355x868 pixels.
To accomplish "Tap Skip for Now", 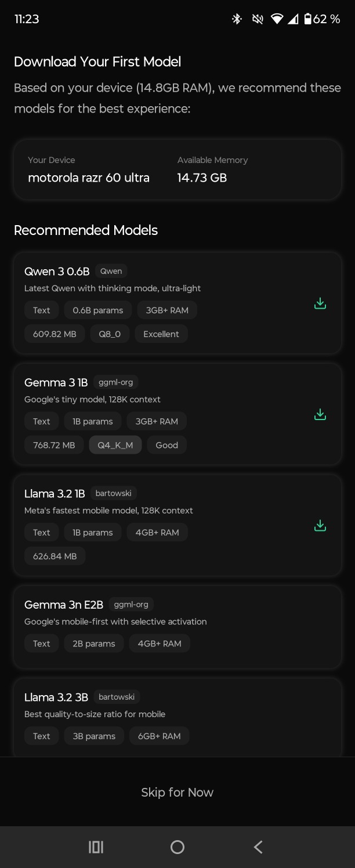I will [178, 793].
